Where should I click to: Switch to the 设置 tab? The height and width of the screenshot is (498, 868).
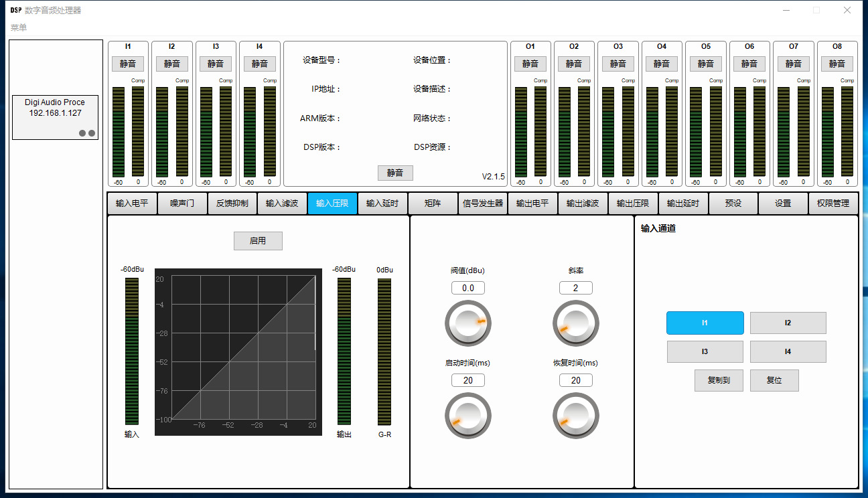(783, 203)
